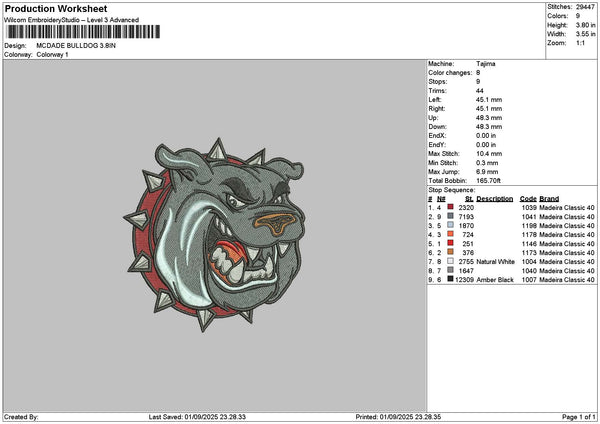Image resolution: width=600 pixels, height=424 pixels.
Task: Click thread code '1039'
Action: click(529, 207)
